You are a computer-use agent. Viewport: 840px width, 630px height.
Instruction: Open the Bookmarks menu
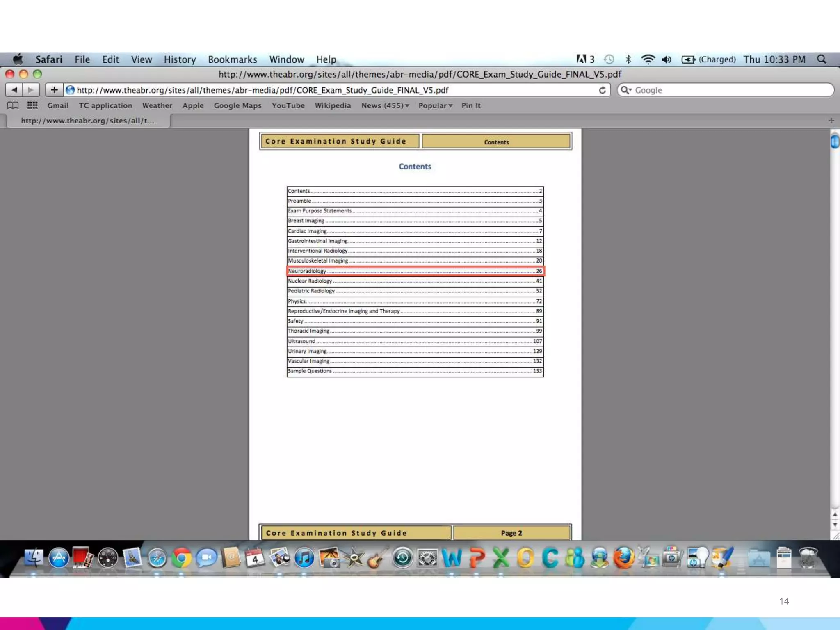point(232,59)
